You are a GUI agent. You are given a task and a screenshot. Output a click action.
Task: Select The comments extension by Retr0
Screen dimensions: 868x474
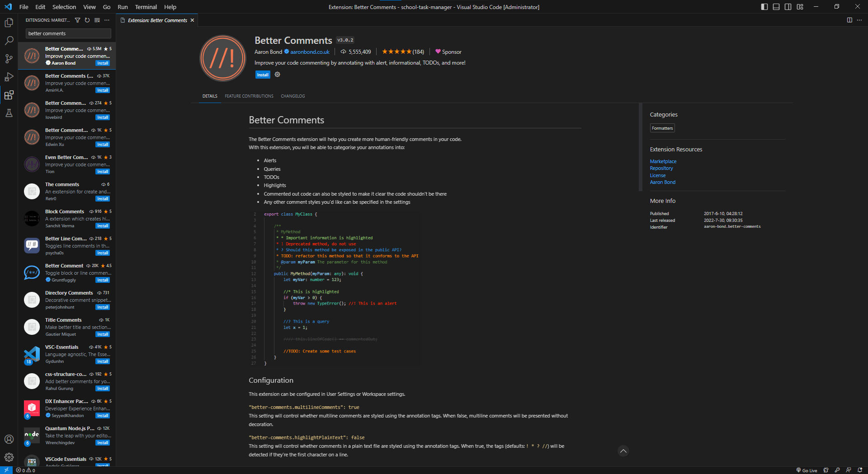67,192
